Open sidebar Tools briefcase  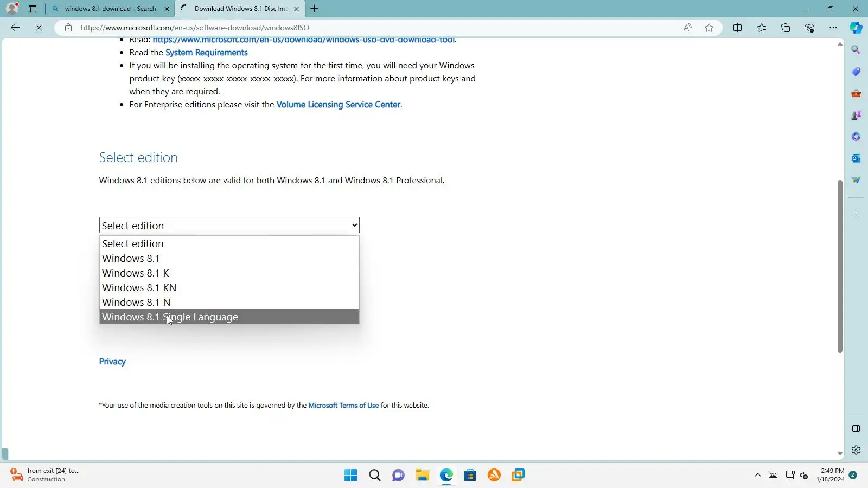[856, 93]
